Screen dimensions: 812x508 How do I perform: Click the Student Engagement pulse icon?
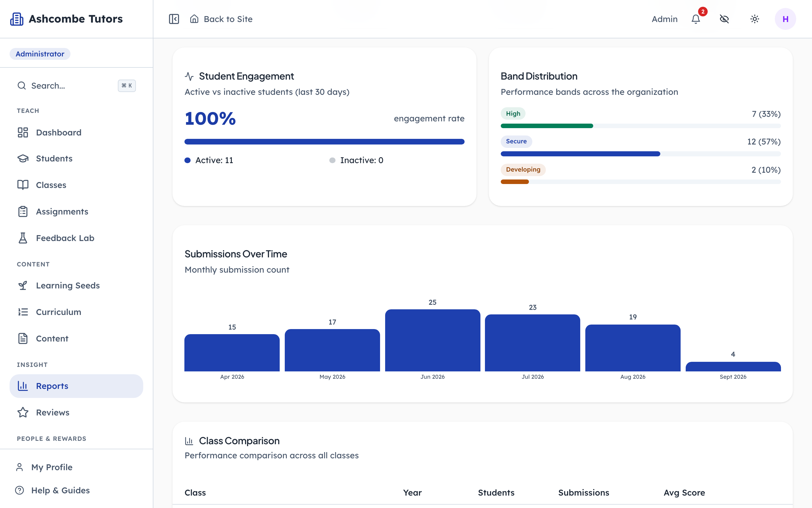(x=189, y=76)
